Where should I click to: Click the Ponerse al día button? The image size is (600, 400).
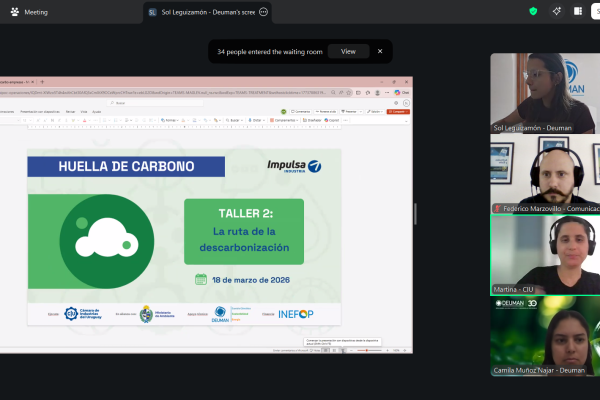click(325, 112)
